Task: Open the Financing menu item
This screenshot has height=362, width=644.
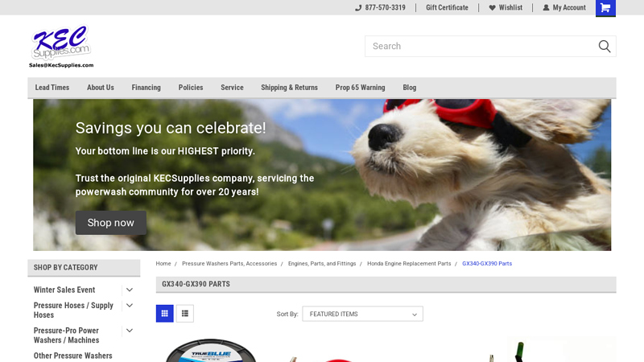Action: [146, 88]
